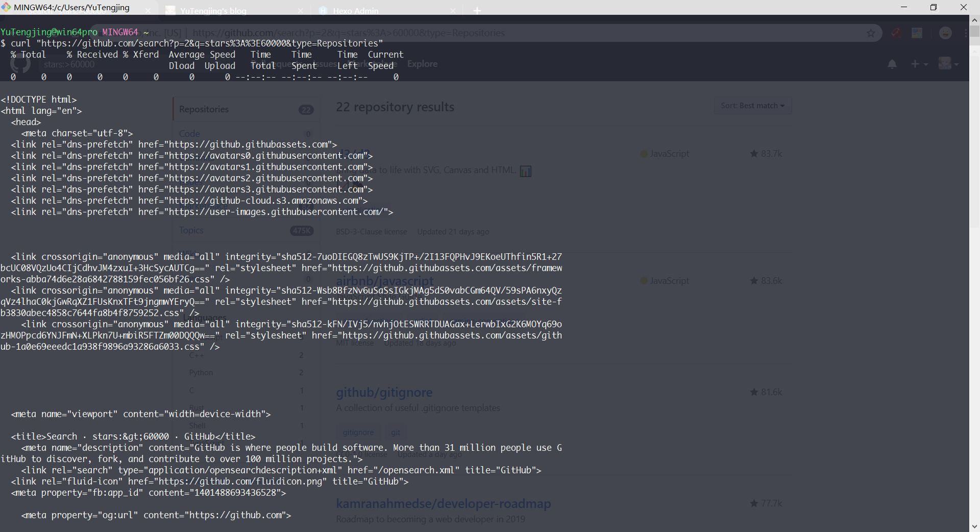Click the 83.6k star count for airbnb/javascript
This screenshot has height=532, width=980.
(766, 281)
